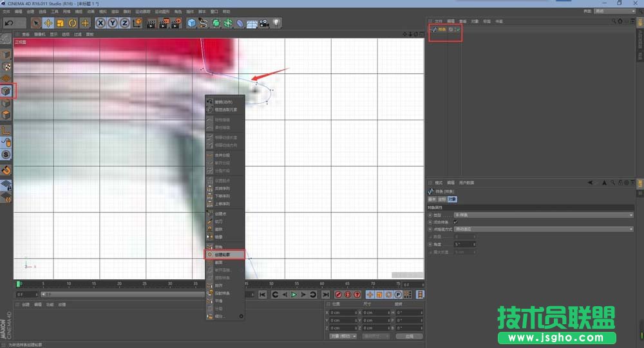Click the Undo arrow in the toolbar
The image size is (644, 348).
[x=10, y=23]
